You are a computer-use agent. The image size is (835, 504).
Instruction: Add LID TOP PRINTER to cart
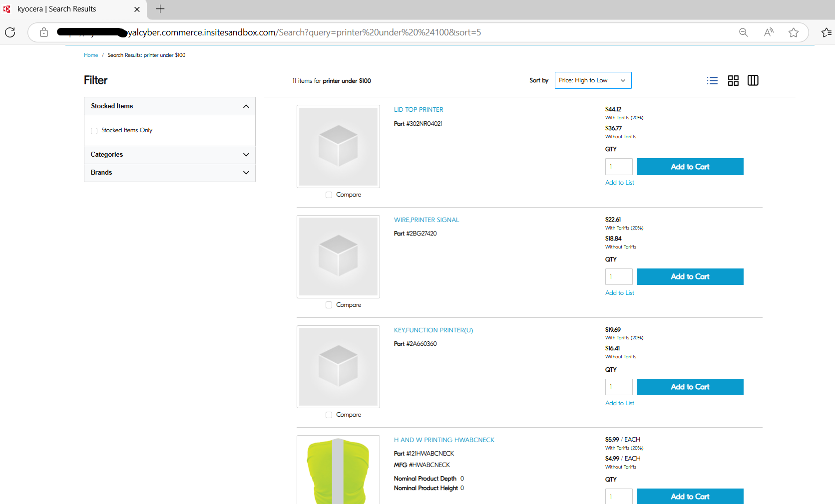(x=690, y=167)
